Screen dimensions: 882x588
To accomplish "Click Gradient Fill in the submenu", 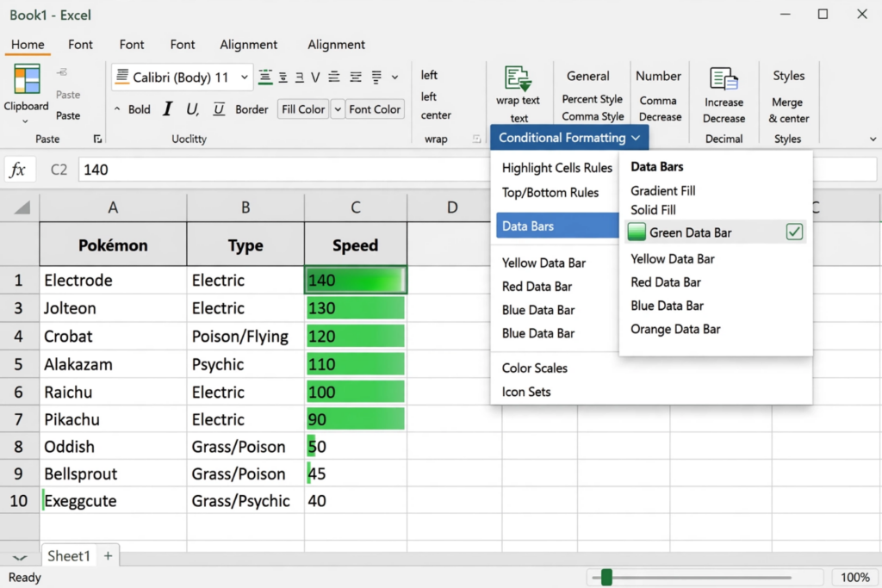I will [x=662, y=190].
